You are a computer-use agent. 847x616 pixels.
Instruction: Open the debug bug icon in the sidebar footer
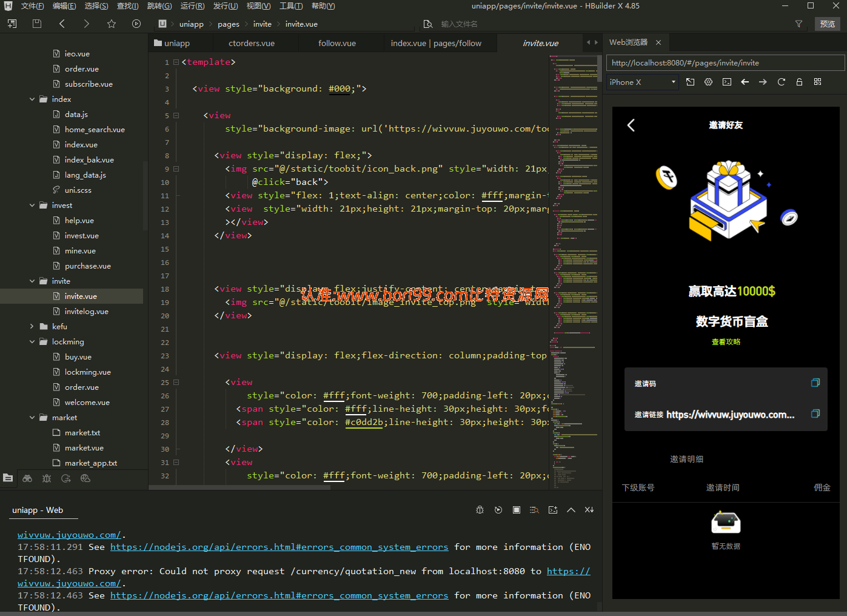click(x=47, y=478)
